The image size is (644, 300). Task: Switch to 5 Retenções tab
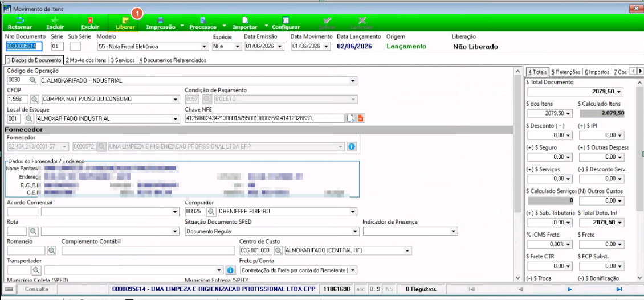point(565,72)
